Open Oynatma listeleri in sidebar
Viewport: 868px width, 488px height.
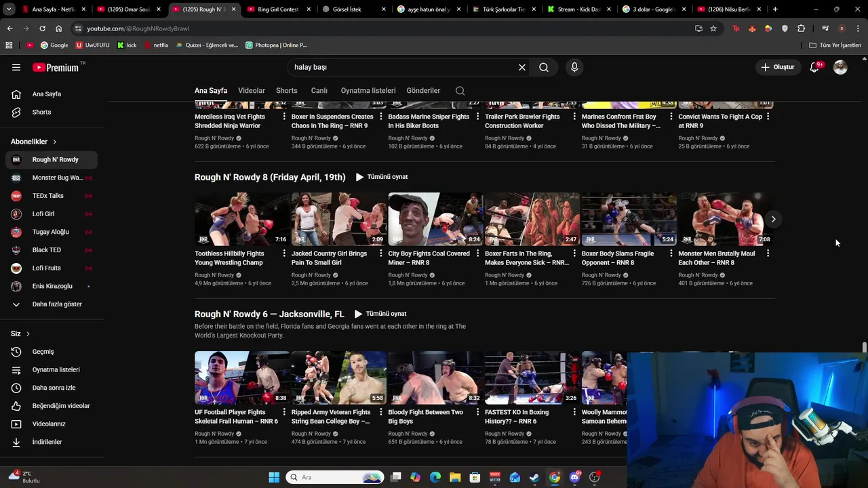pos(52,369)
